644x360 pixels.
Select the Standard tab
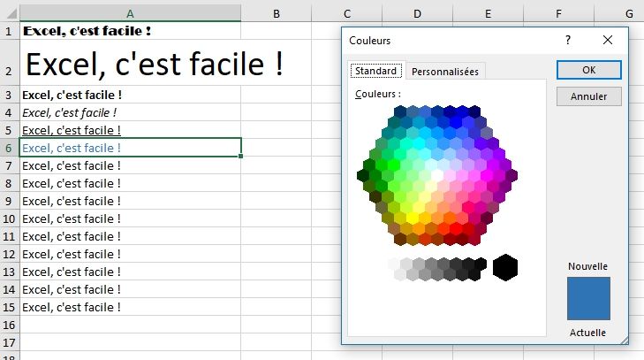pyautogui.click(x=375, y=71)
